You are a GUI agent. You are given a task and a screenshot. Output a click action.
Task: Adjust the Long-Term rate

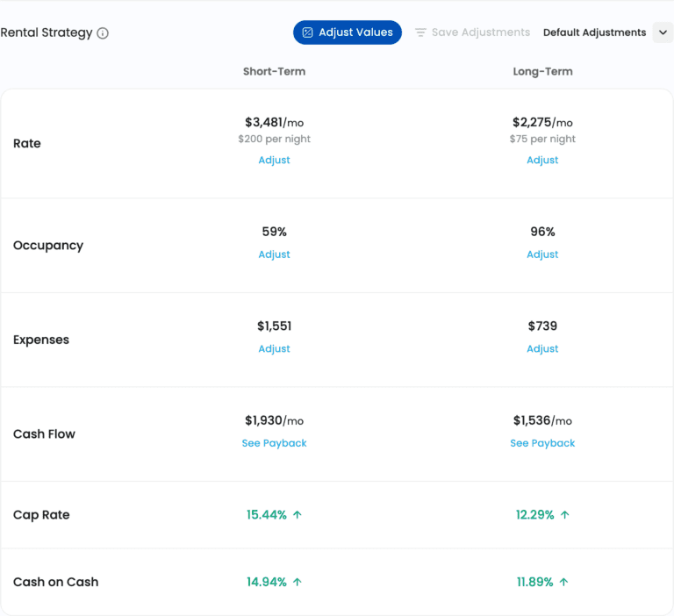click(x=542, y=160)
